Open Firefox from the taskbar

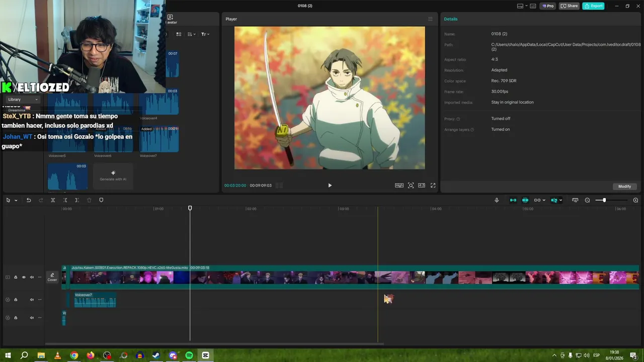point(91,355)
